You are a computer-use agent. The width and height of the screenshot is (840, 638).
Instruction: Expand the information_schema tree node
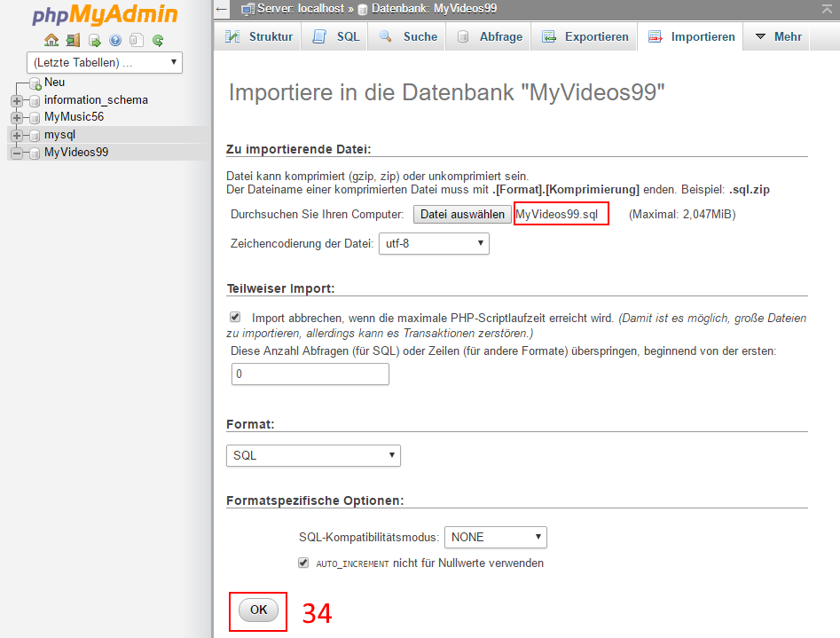click(x=17, y=100)
